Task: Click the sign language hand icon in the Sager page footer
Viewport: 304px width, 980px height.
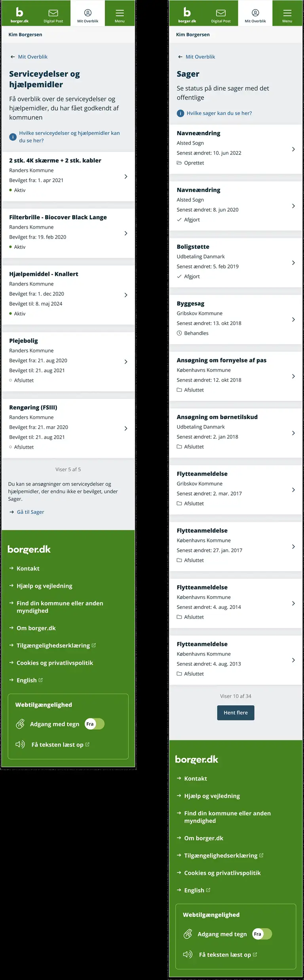Action: point(188,934)
